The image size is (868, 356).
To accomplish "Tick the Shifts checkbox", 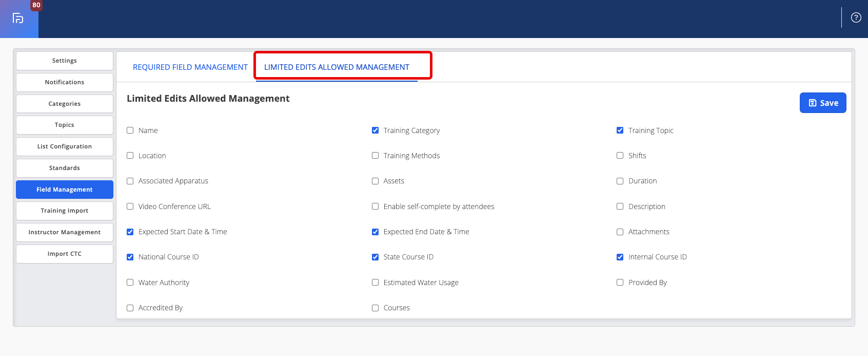I will (620, 156).
